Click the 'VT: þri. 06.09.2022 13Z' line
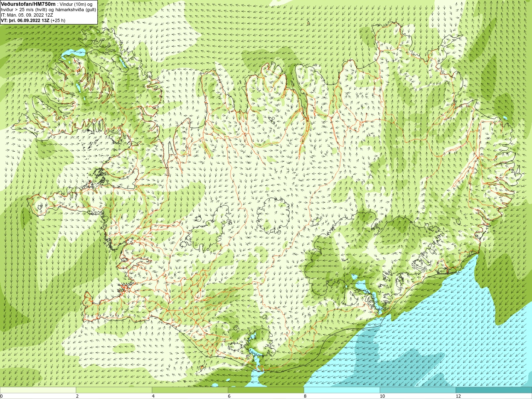 [33, 20]
